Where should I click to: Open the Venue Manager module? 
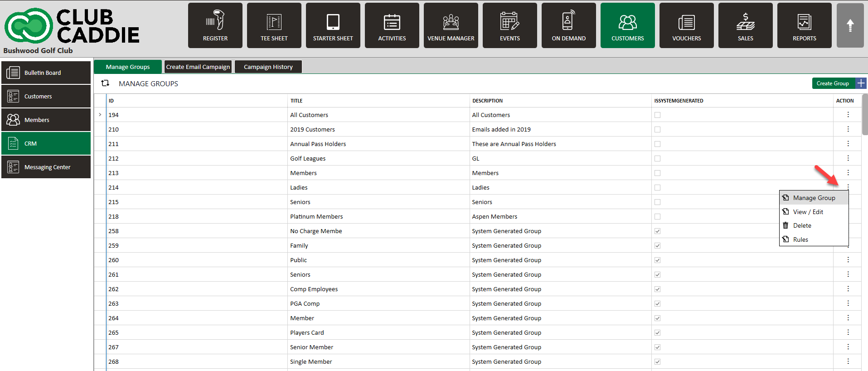[451, 25]
